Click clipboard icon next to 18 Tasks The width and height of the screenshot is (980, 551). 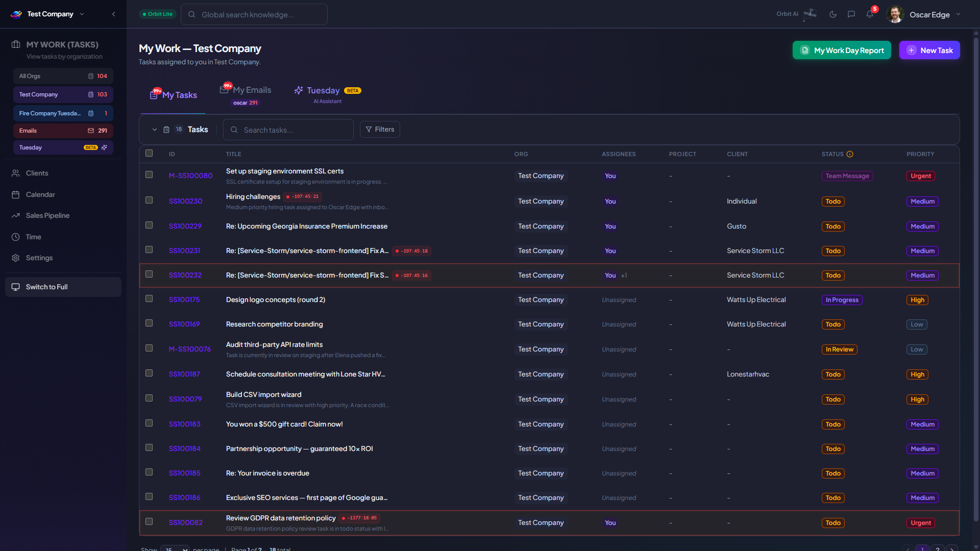(166, 130)
